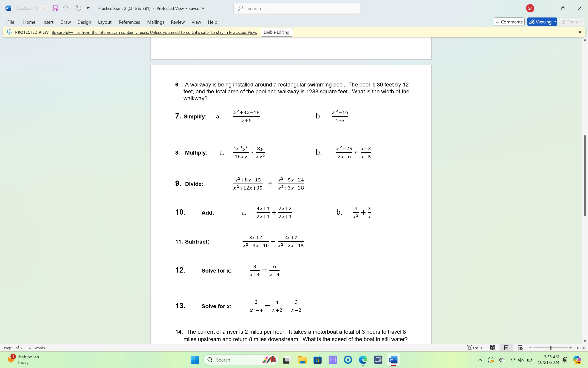This screenshot has height=368, width=588.
Task: Click the Word icon in the taskbar
Action: (393, 360)
